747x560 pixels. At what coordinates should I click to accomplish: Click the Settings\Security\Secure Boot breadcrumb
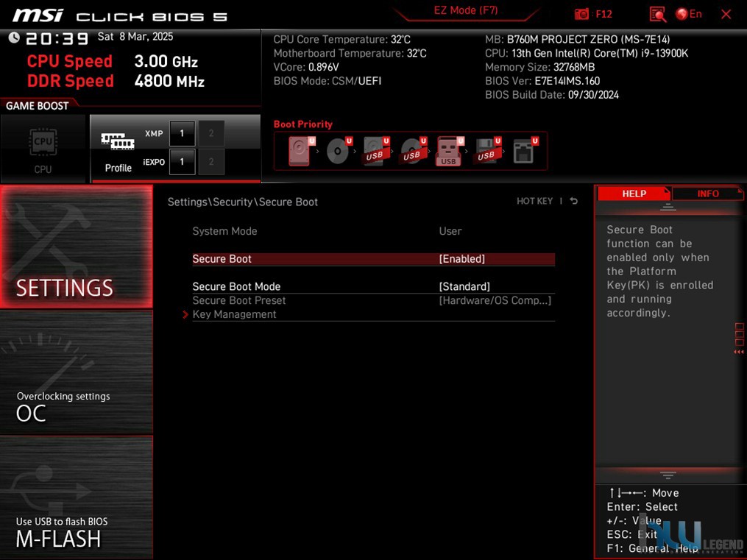click(x=242, y=202)
